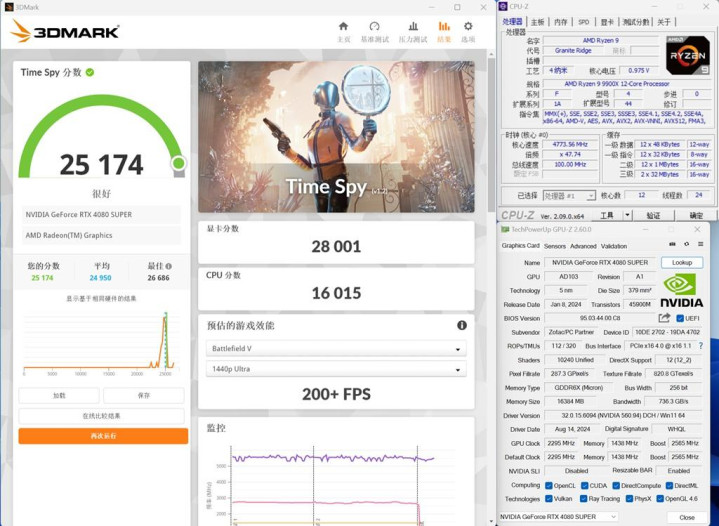
Task: Open the CPU-Z 处理器 #1 selection dropdown
Action: (x=569, y=196)
